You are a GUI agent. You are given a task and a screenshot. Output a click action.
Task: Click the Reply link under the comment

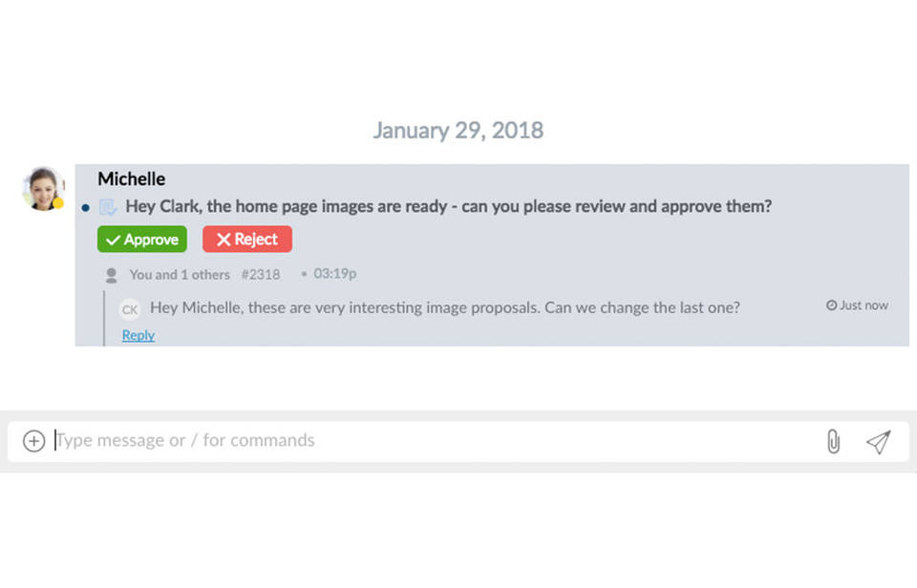pyautogui.click(x=139, y=335)
